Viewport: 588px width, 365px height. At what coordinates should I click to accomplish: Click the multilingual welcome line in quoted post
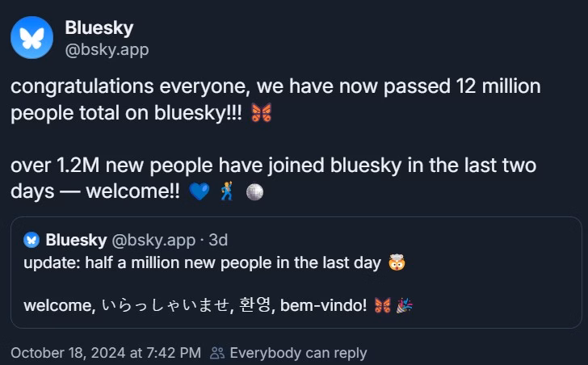195,305
